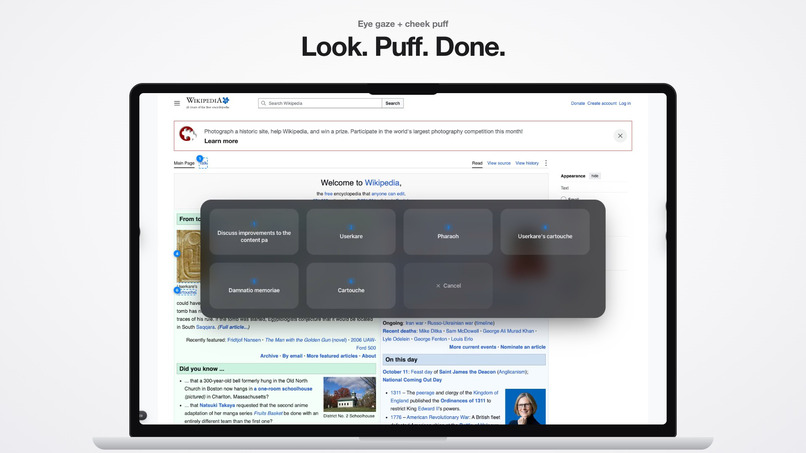806x453 pixels.
Task: Cancel the gaze selection overlay
Action: [448, 286]
